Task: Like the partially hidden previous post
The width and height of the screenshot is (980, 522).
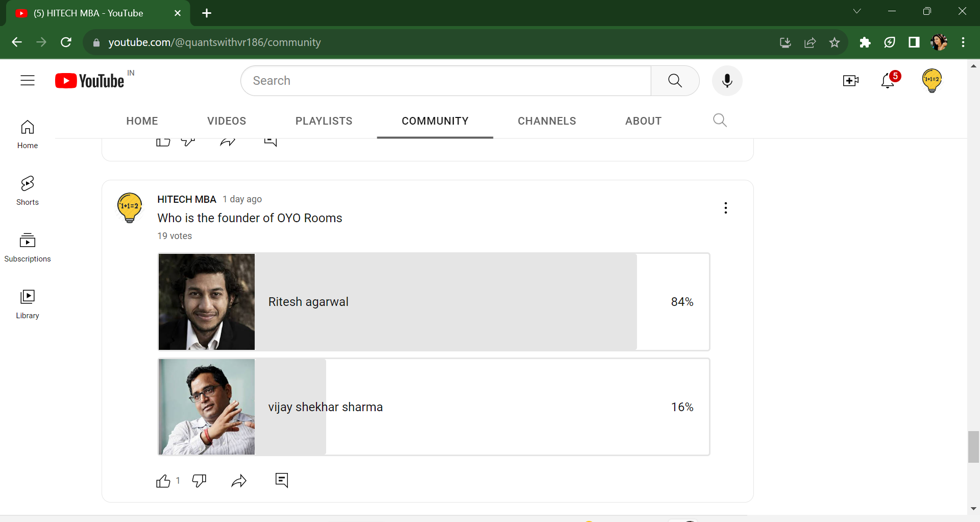Action: coord(163,142)
